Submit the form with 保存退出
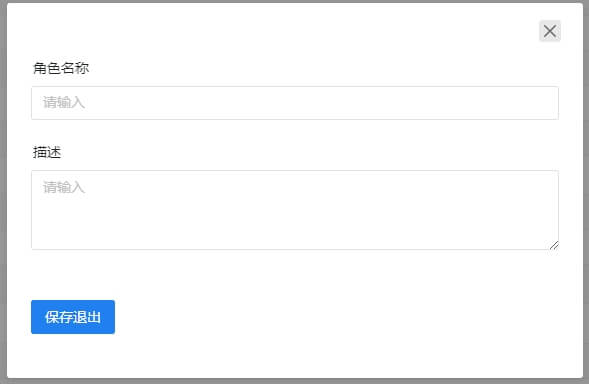Image resolution: width=589 pixels, height=384 pixels. pyautogui.click(x=73, y=317)
